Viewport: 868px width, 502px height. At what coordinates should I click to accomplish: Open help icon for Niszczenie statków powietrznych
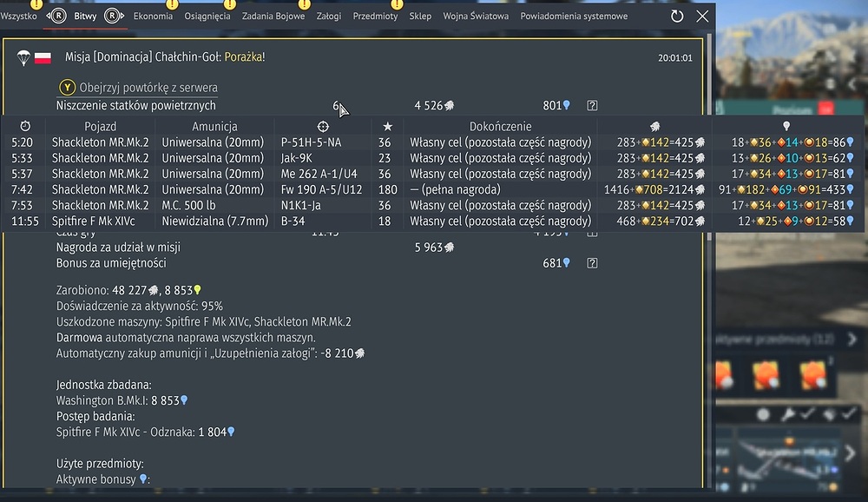[x=592, y=105]
